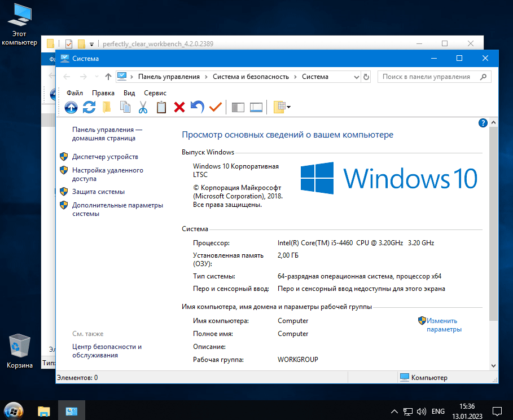Click the scroll down arrow of the System window
This screenshot has height=420, width=513.
[494, 366]
